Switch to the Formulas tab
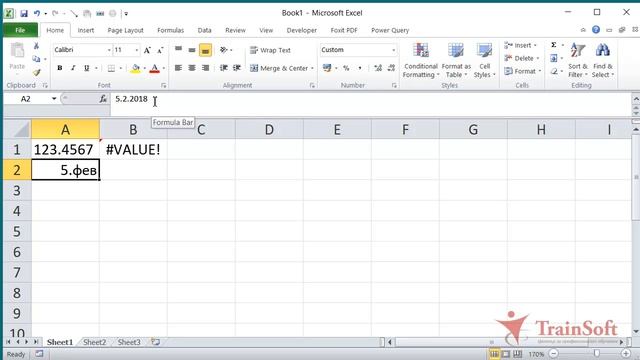Screen dimensions: 640x360 (171, 30)
